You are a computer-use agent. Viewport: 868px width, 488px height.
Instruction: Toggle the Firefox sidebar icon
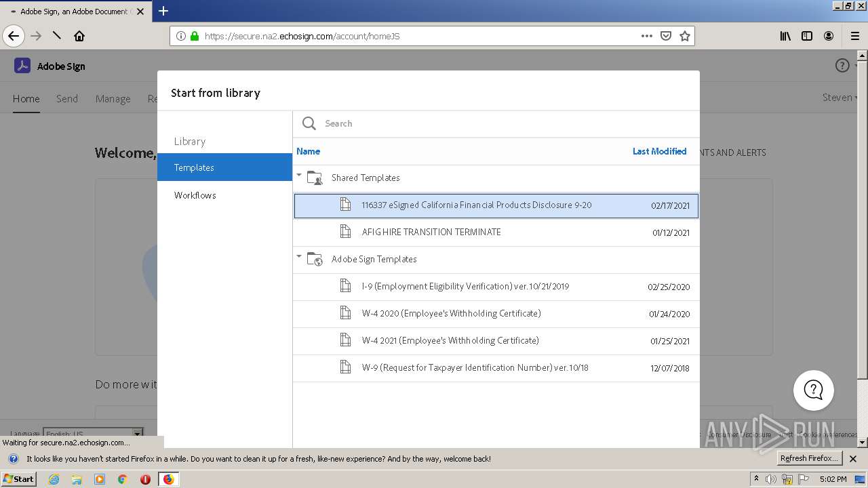tap(807, 36)
